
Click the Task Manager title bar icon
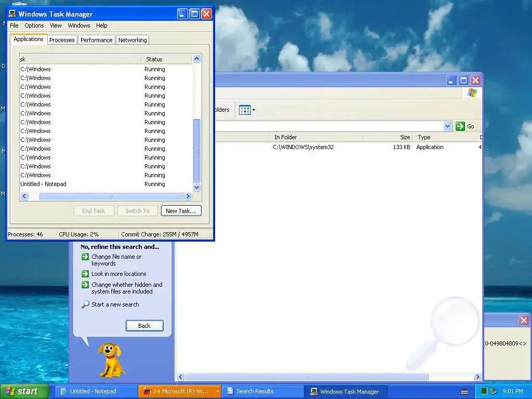click(x=12, y=14)
